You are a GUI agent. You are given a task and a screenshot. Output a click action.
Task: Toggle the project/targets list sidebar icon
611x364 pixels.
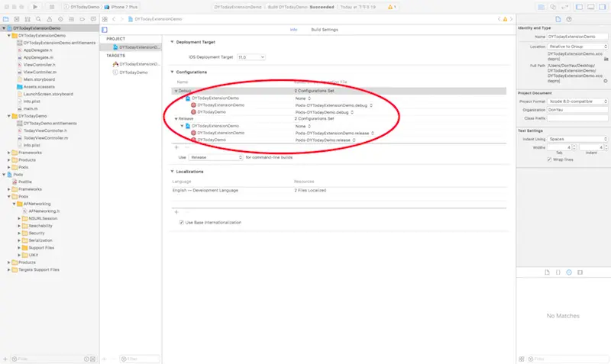coord(105,30)
